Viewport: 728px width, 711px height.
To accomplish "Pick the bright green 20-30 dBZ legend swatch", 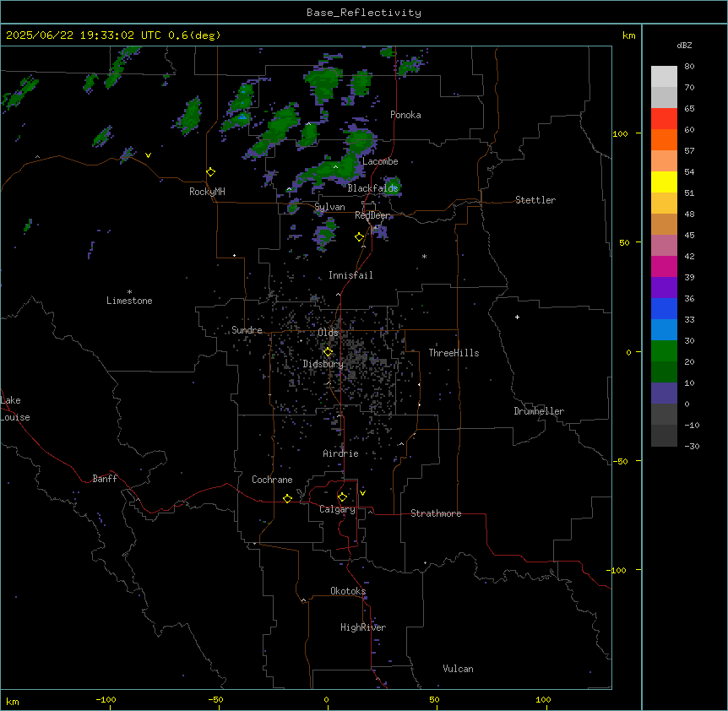I will tap(664, 351).
